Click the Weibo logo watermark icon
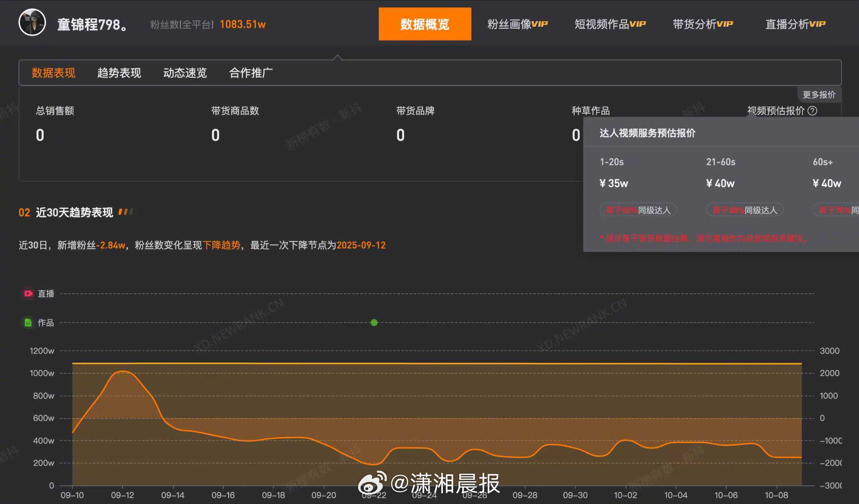 point(372,483)
